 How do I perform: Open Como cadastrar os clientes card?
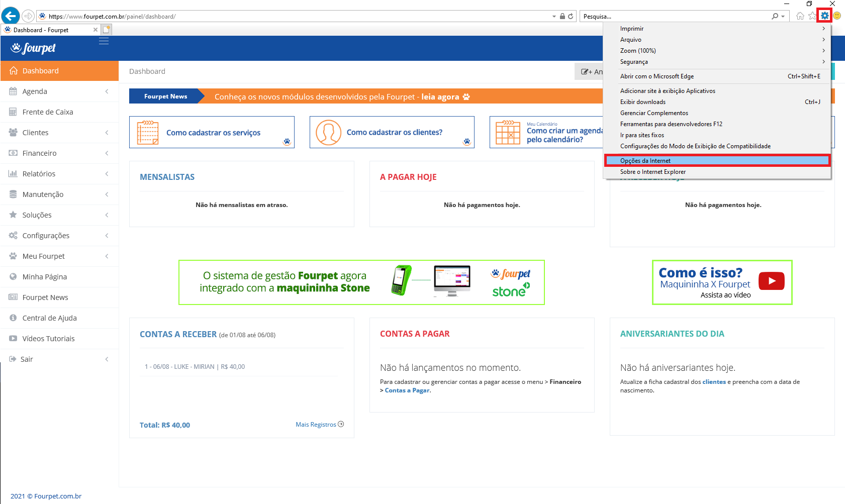pyautogui.click(x=392, y=132)
